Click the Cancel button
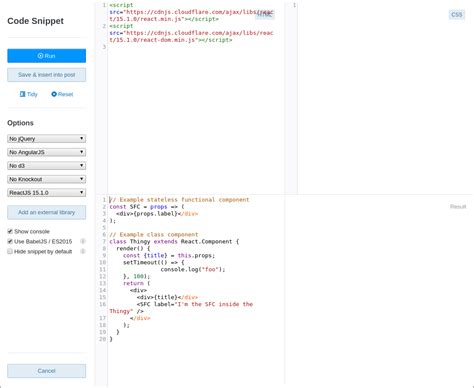Image resolution: width=474 pixels, height=388 pixels. (46, 371)
